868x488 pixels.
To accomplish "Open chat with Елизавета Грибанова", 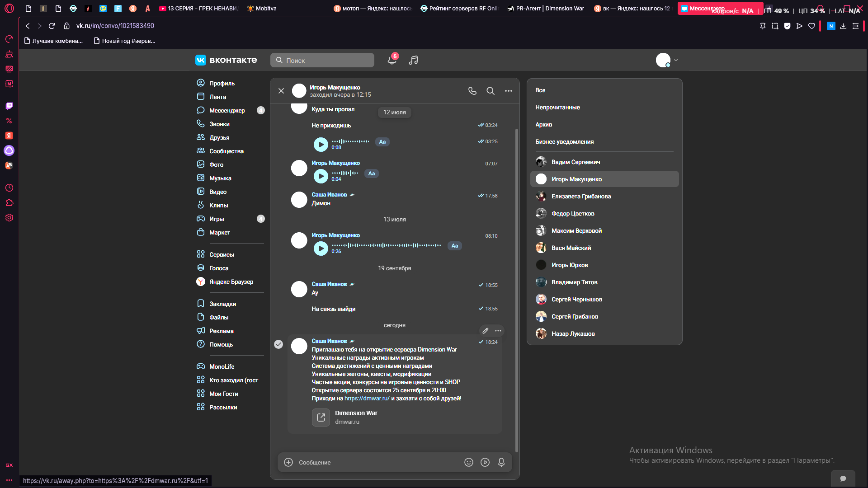I will pos(604,196).
